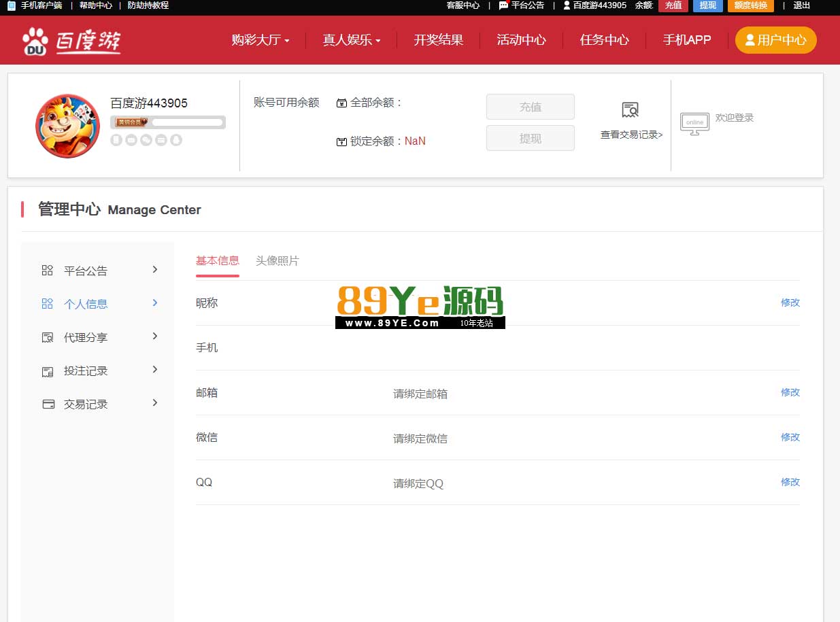
Task: Click the transaction record document icon
Action: [x=631, y=110]
